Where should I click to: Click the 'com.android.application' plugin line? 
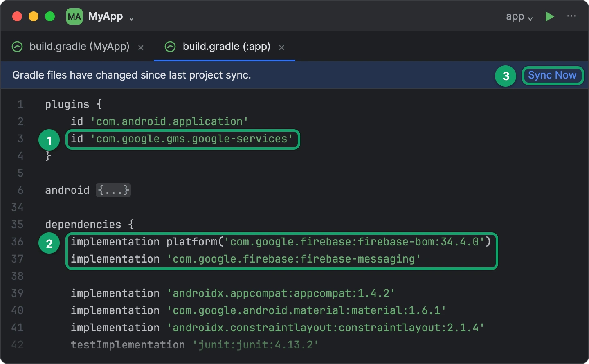click(160, 121)
